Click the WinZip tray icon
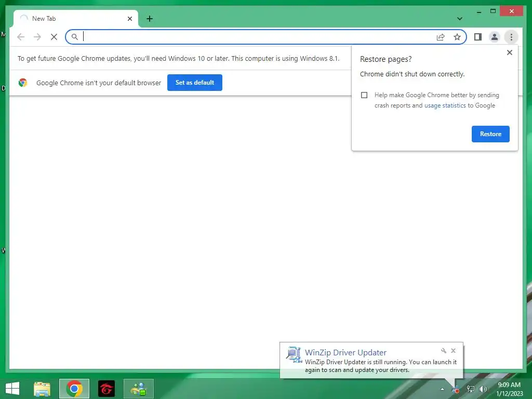This screenshot has height=399, width=532. tap(456, 390)
